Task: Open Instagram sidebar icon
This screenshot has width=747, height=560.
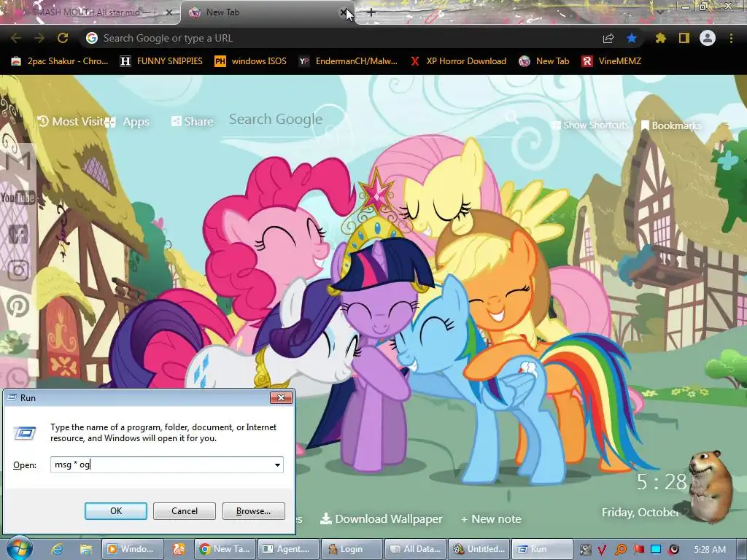Action: [18, 270]
